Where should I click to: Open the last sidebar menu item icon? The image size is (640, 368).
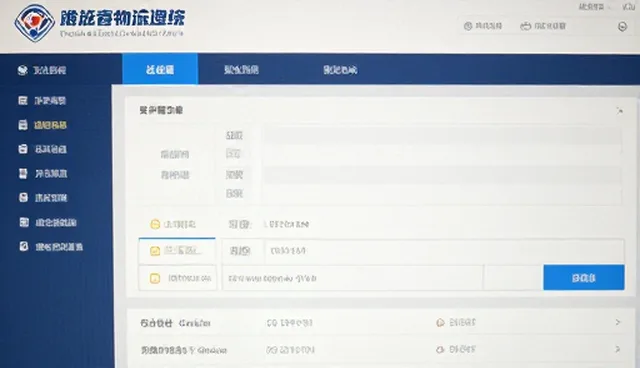(24, 246)
